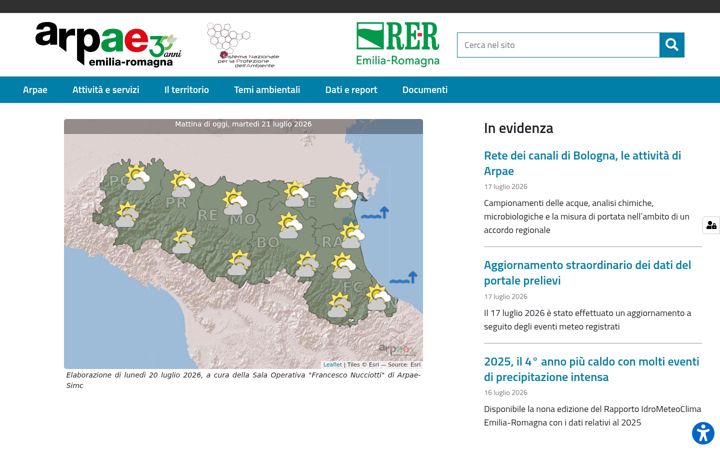
Task: Click the weather icon above FC label
Action: pyautogui.click(x=343, y=265)
